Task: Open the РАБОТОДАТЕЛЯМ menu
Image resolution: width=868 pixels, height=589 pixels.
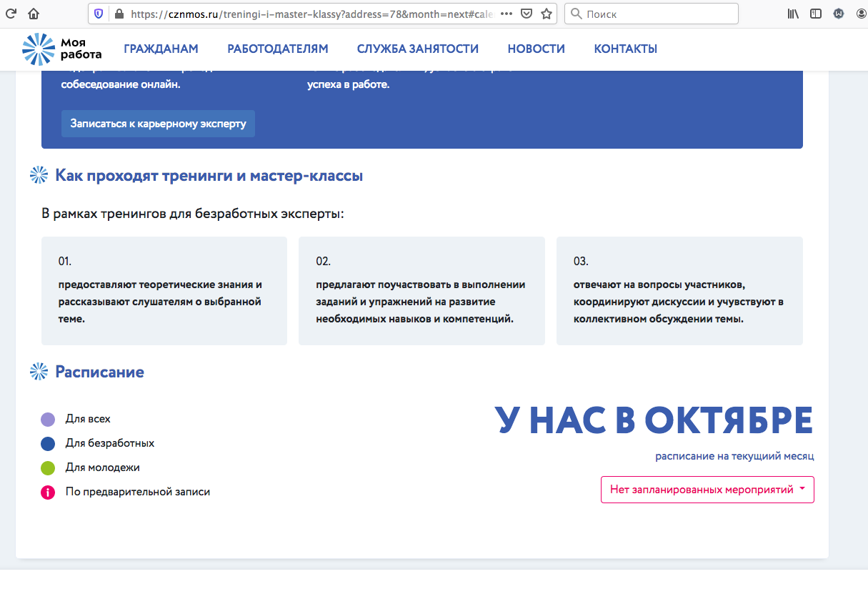Action: [278, 49]
